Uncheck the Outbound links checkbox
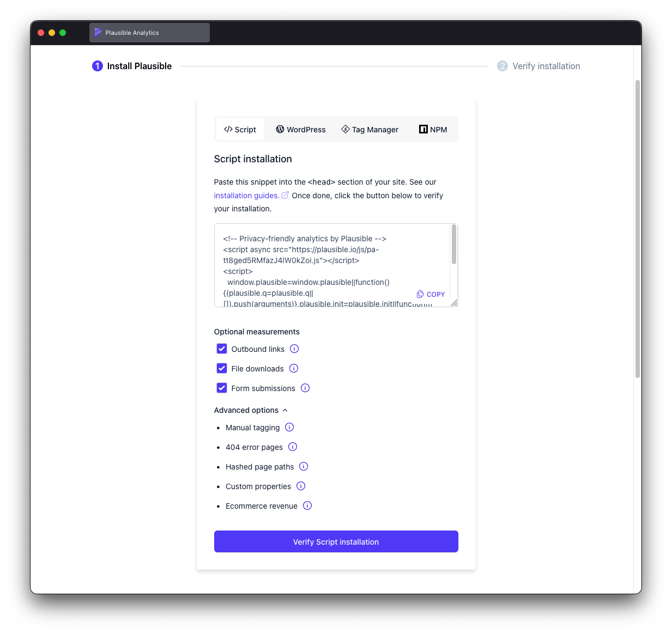This screenshot has width=672, height=634. click(x=222, y=349)
